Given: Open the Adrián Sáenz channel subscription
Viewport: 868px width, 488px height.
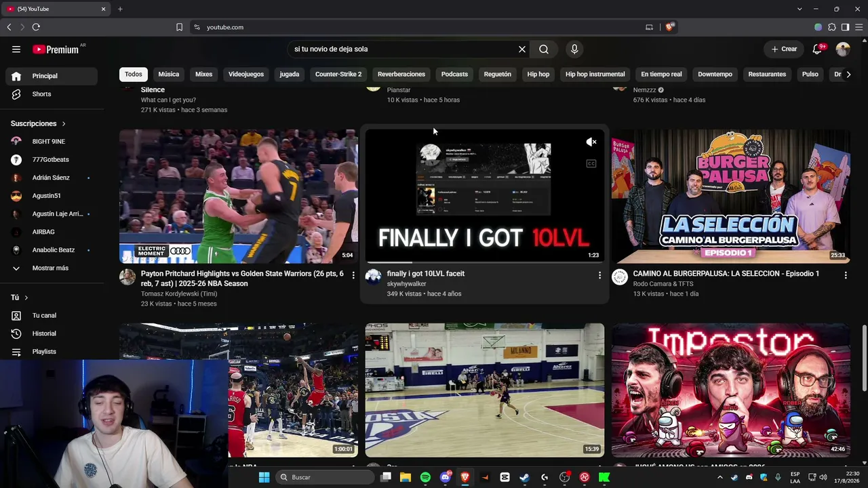Looking at the screenshot, I should (52, 178).
